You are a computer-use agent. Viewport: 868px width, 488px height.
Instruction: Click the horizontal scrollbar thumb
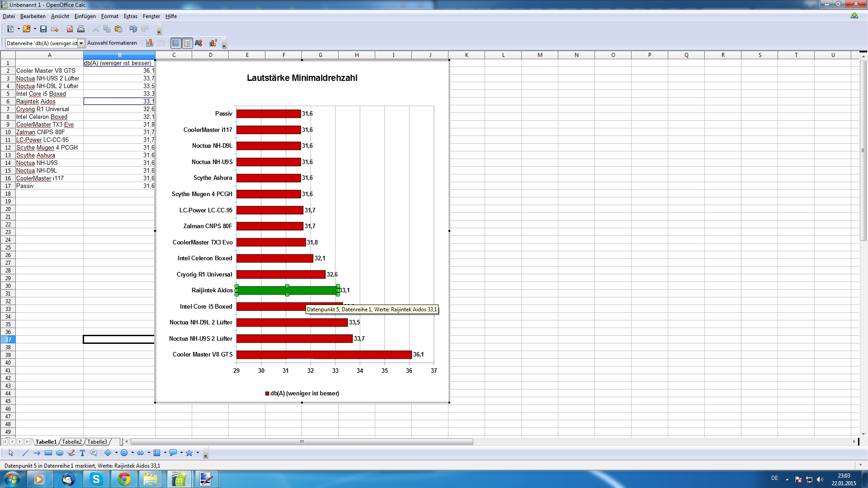(x=302, y=442)
